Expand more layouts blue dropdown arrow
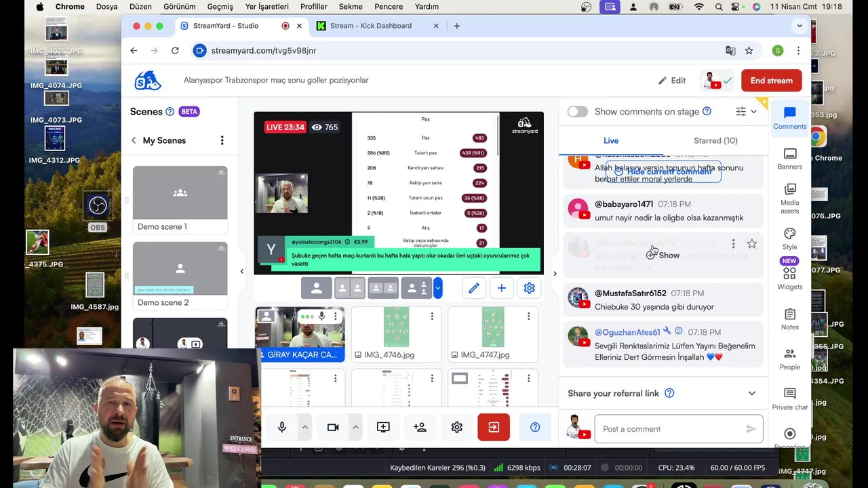Screen dimensions: 868x488 (x=438, y=288)
